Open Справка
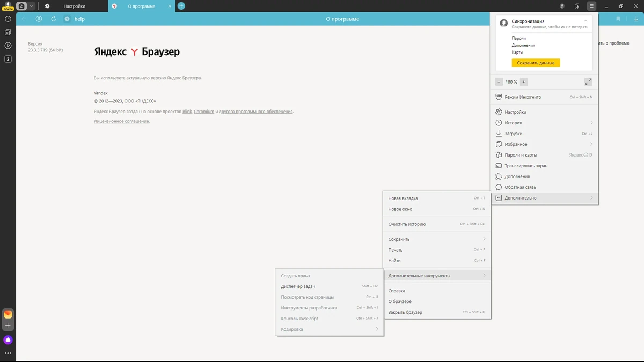This screenshot has height=362, width=644. pos(437,291)
